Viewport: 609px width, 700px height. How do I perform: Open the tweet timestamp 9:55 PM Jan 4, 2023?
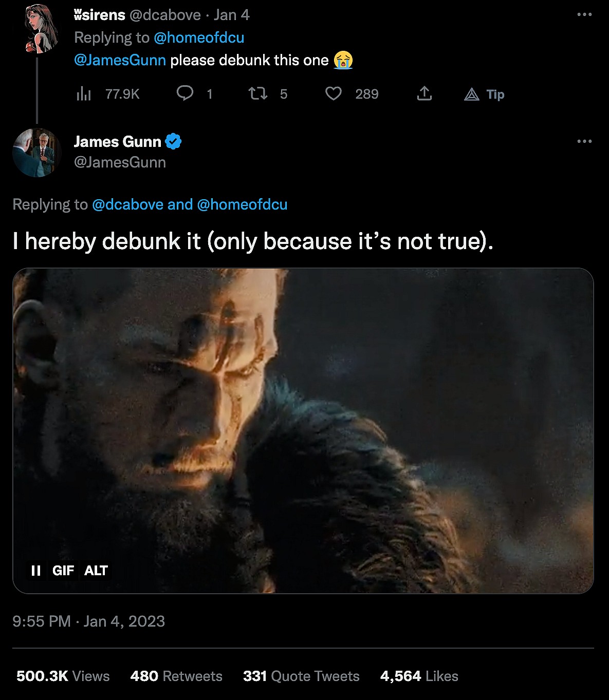[88, 621]
